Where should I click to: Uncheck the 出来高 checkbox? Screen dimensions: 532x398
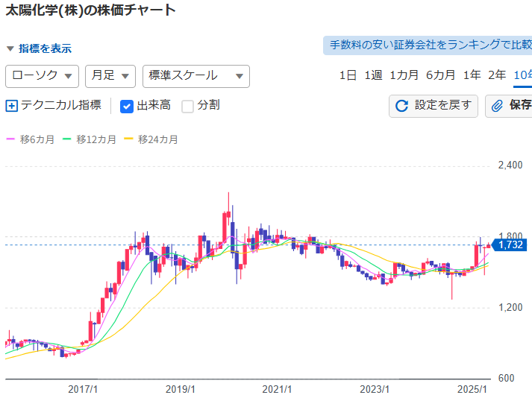click(x=127, y=107)
